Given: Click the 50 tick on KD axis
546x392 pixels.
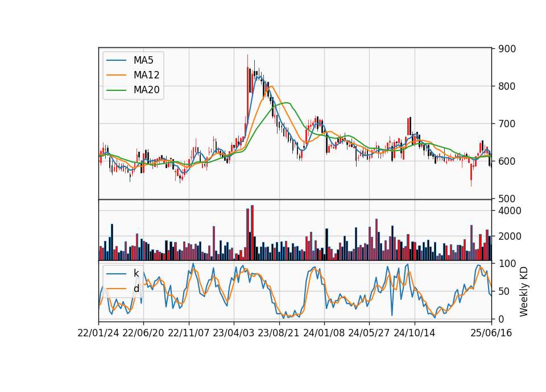Looking at the screenshot, I should (x=504, y=291).
